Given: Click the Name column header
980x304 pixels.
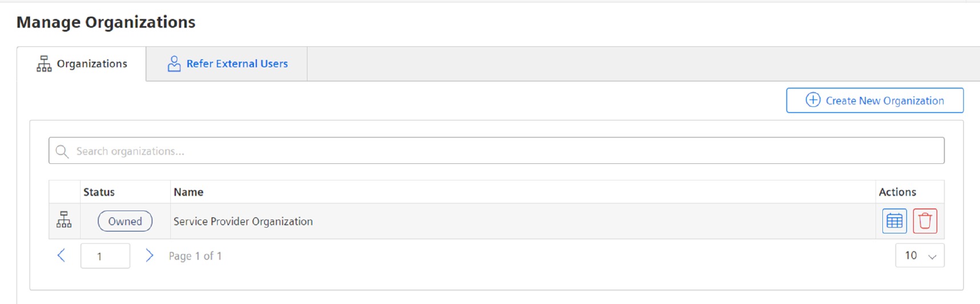Looking at the screenshot, I should [188, 192].
